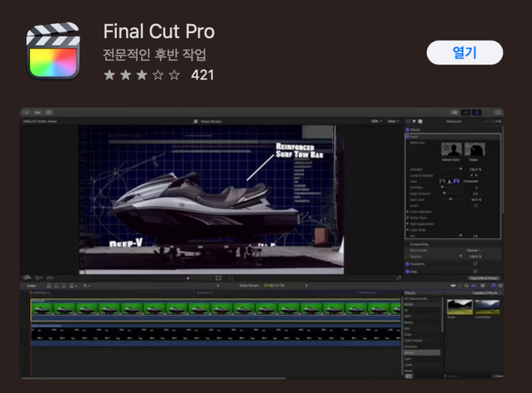This screenshot has height=393, width=532.
Task: Open the Final Cut Pro screenshot preview
Action: [x=262, y=243]
